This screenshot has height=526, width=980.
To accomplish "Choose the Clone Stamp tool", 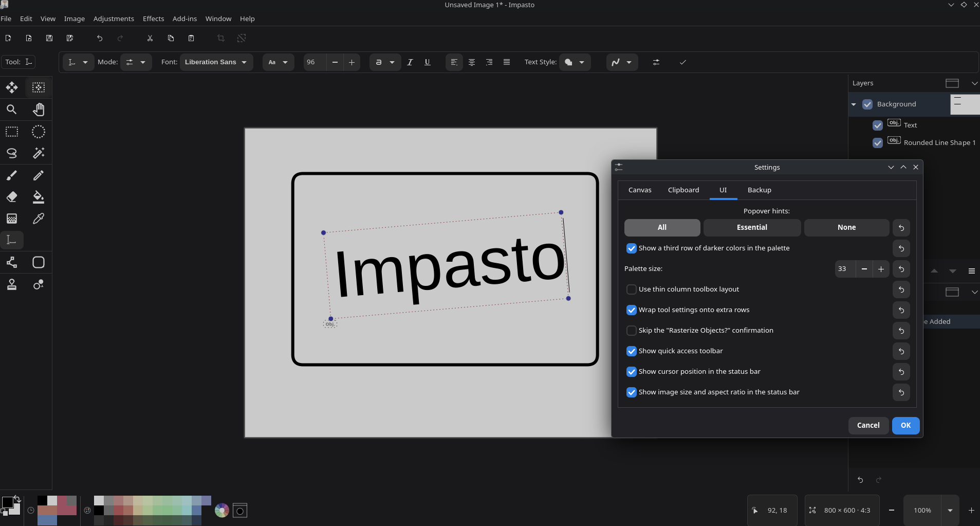I will click(x=12, y=284).
